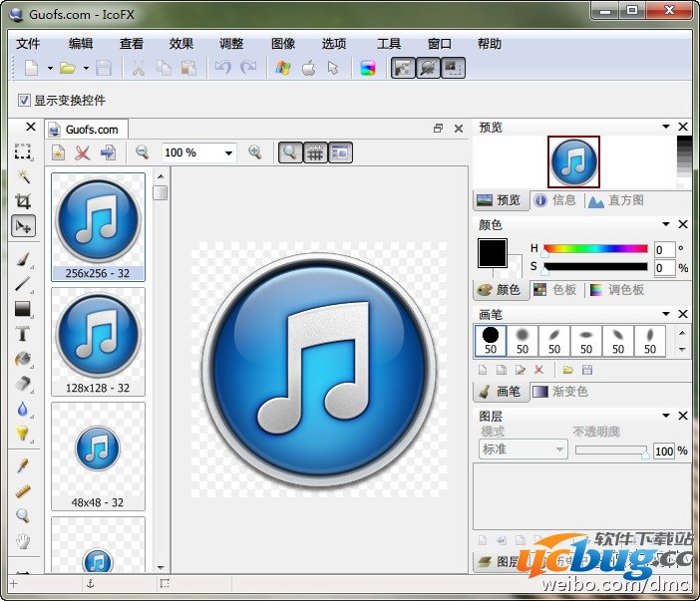Expand the 图层 panel options arrow

tap(666, 416)
